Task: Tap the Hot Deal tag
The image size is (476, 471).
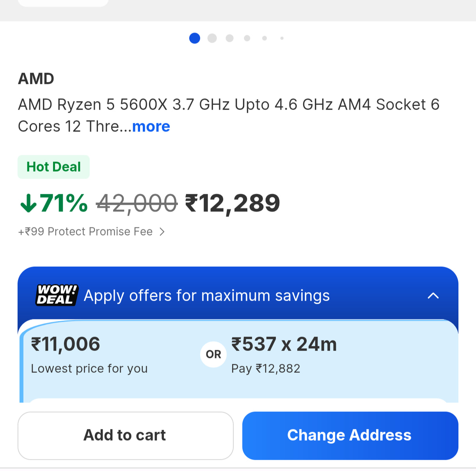Action: [x=53, y=167]
